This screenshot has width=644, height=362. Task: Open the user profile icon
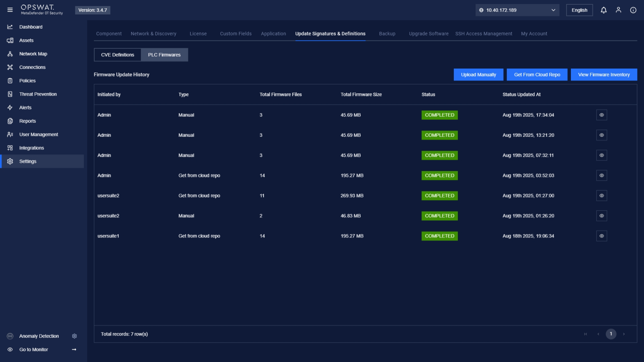618,10
